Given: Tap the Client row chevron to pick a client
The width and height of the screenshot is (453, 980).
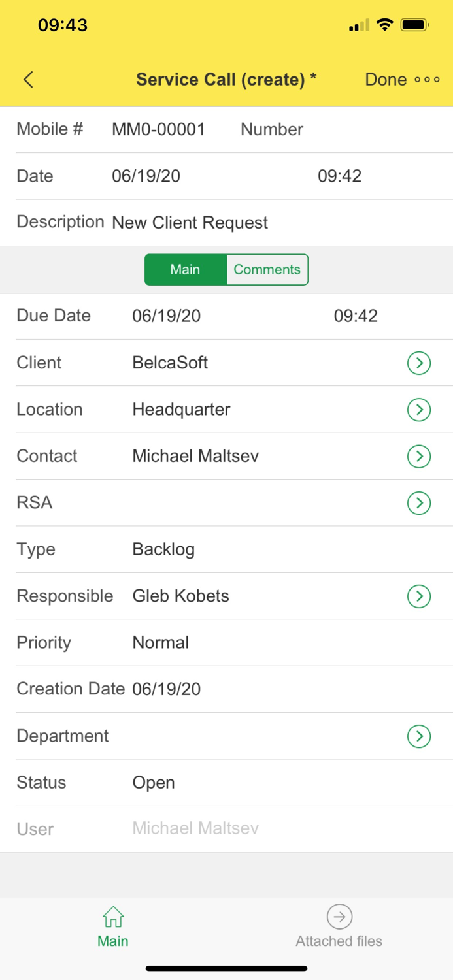Looking at the screenshot, I should pos(419,363).
